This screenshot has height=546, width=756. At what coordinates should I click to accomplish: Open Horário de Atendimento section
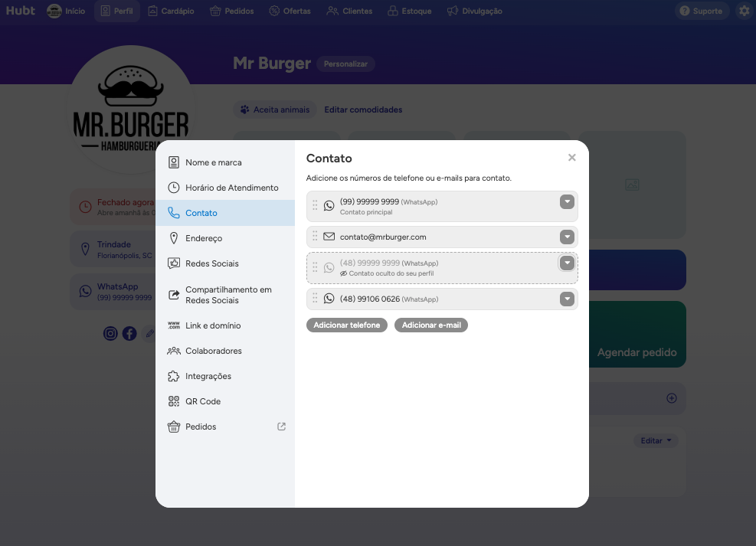click(225, 188)
